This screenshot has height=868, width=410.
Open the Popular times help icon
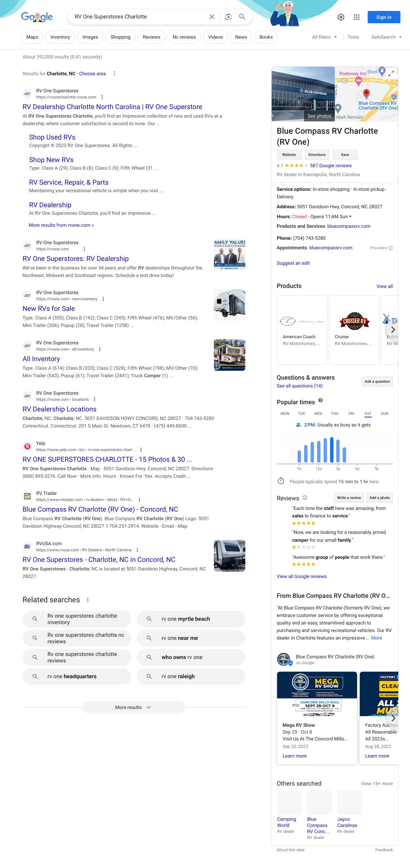click(320, 400)
